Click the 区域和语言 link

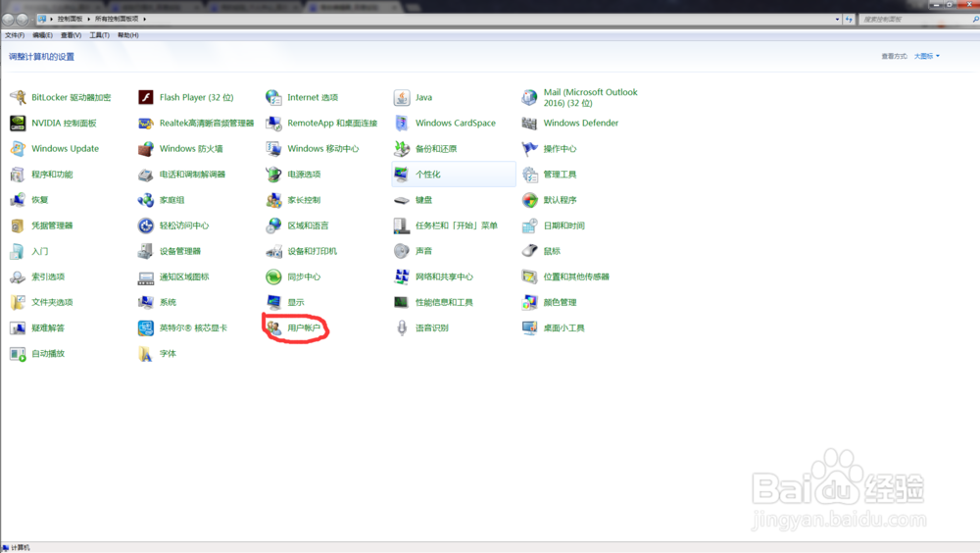(x=308, y=226)
